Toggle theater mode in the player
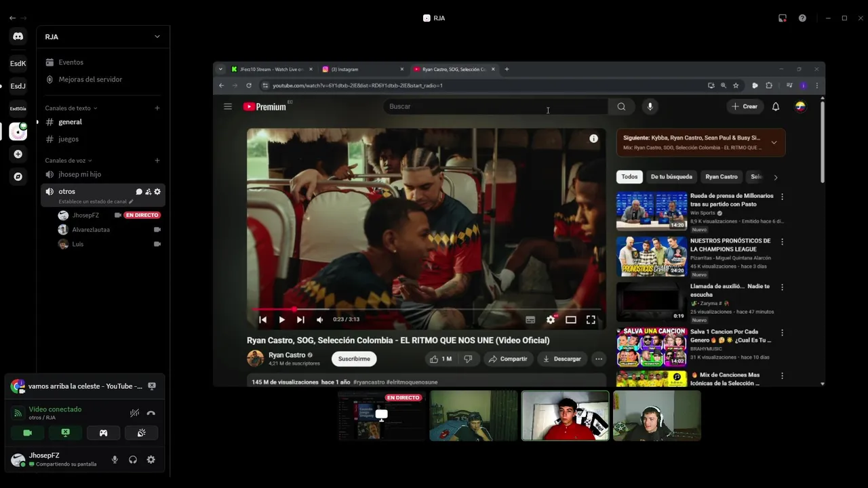Viewport: 868px width, 488px height. pyautogui.click(x=571, y=320)
